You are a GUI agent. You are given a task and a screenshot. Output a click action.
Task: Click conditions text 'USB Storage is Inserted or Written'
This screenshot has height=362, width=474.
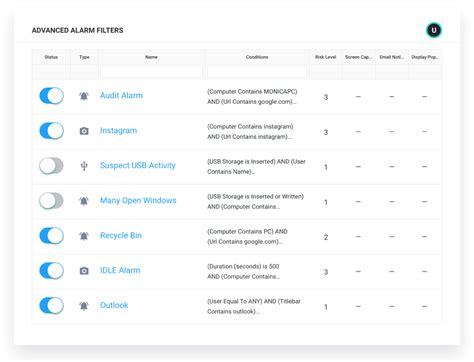click(255, 197)
